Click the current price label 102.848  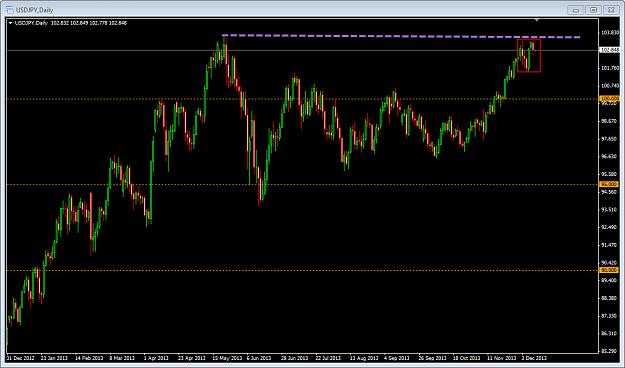(609, 50)
